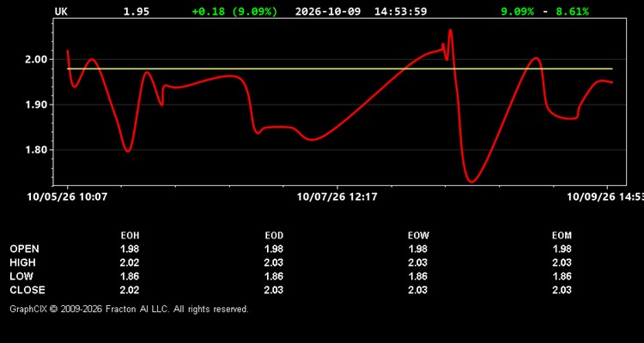Select the 1.95 current price value

[137, 11]
